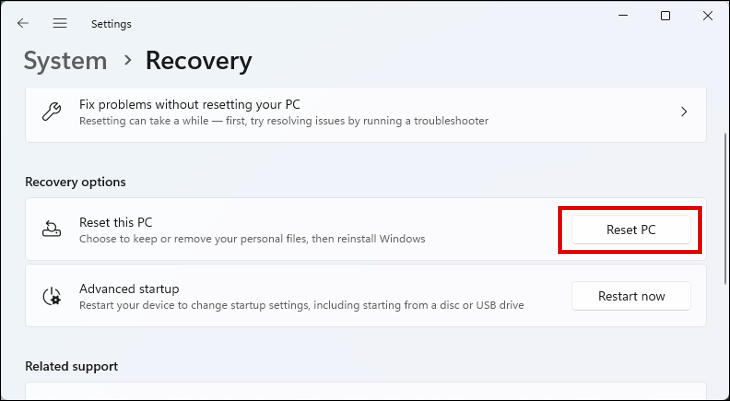This screenshot has width=730, height=401.
Task: Go back with the back arrow
Action: click(23, 23)
